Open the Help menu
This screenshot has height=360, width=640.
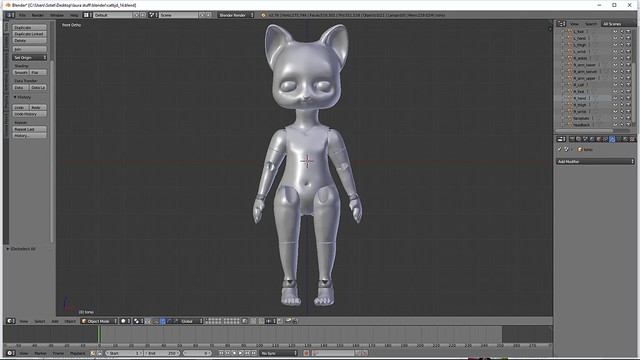pos(74,15)
